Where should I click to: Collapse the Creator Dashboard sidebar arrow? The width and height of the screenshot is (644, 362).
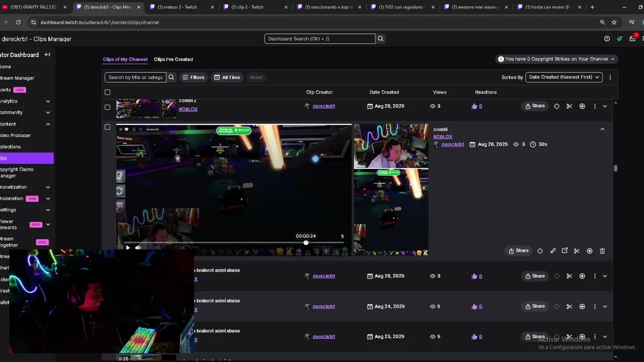point(47,55)
